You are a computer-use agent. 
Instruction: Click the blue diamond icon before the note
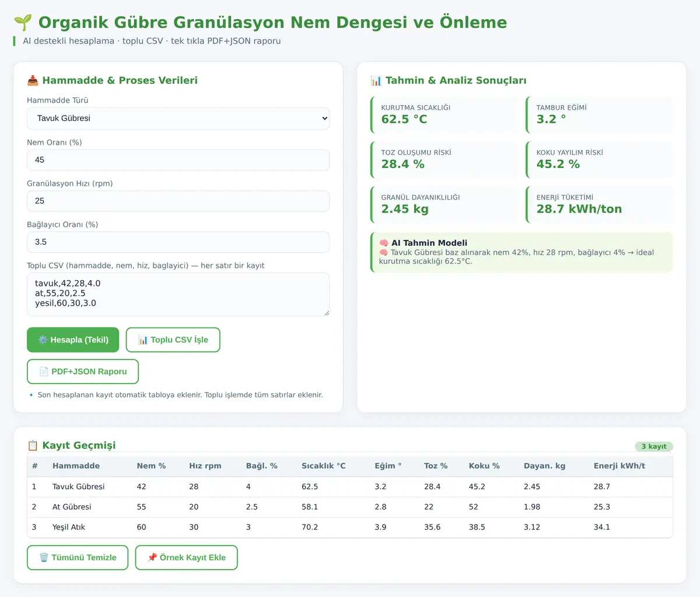pos(31,395)
